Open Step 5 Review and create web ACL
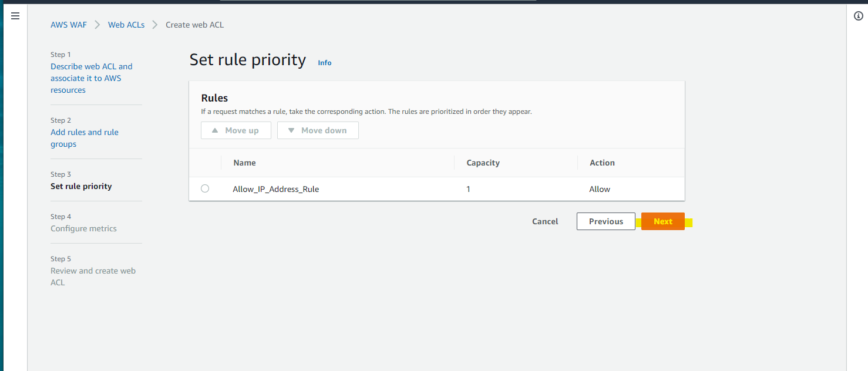This screenshot has height=371, width=868. pyautogui.click(x=93, y=276)
